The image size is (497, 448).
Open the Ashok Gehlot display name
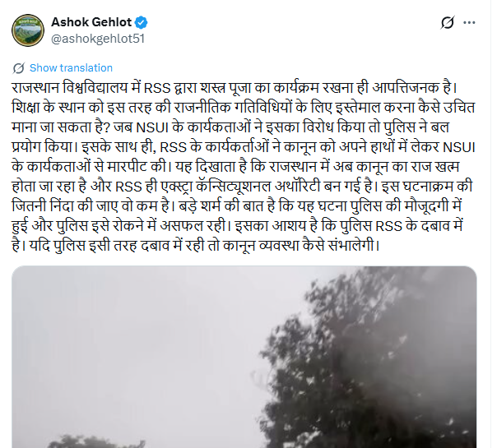pyautogui.click(x=91, y=22)
